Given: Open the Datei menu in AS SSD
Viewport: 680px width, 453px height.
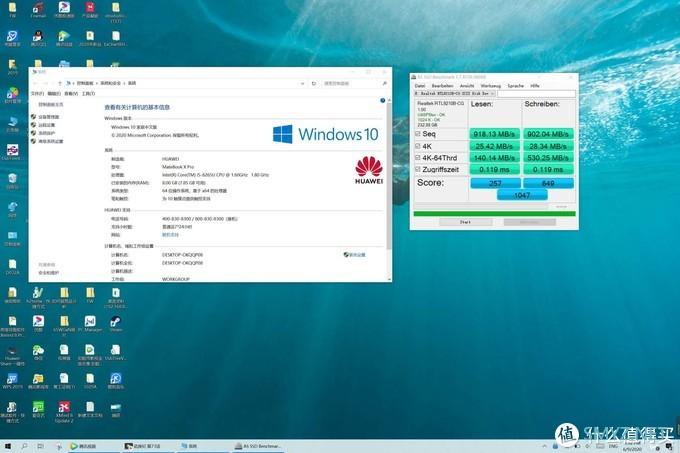Looking at the screenshot, I should pos(420,85).
